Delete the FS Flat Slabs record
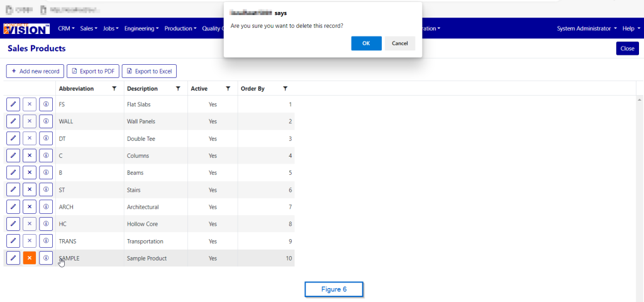644x302 pixels. pyautogui.click(x=30, y=104)
